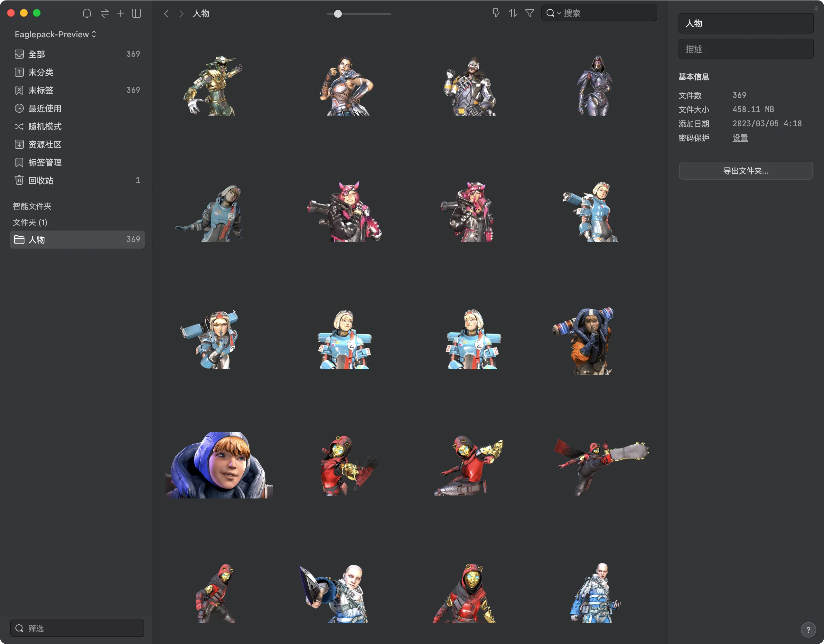Open 最近使用 in the sidebar
Screen dimensions: 824x644
(77, 108)
